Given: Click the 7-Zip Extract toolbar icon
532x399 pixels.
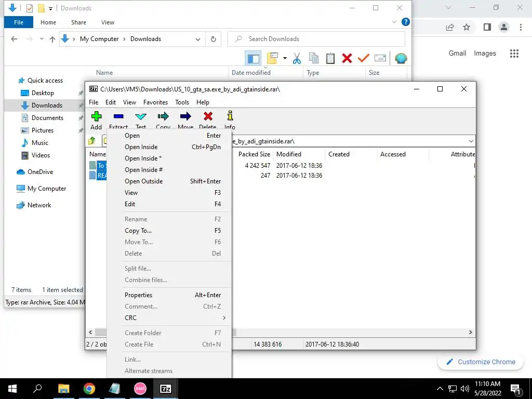Looking at the screenshot, I should click(118, 116).
